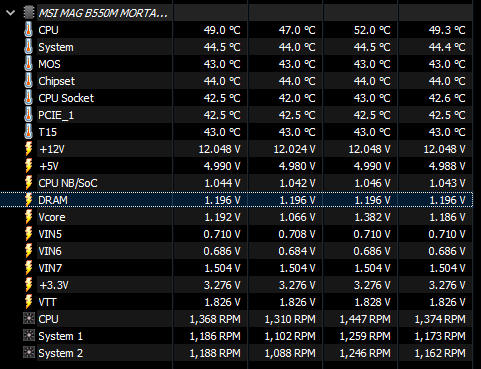Select the +5V sensor label
The width and height of the screenshot is (481, 369).
tap(49, 166)
